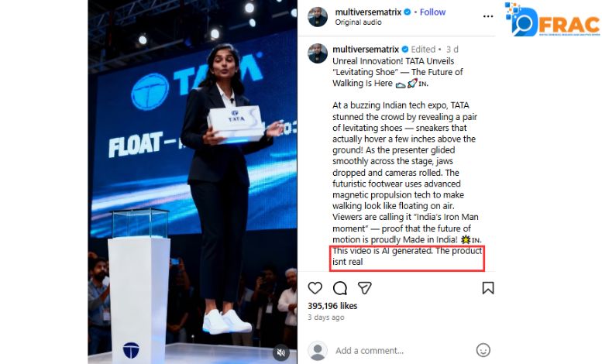Click into Add a comment field

tap(399, 351)
